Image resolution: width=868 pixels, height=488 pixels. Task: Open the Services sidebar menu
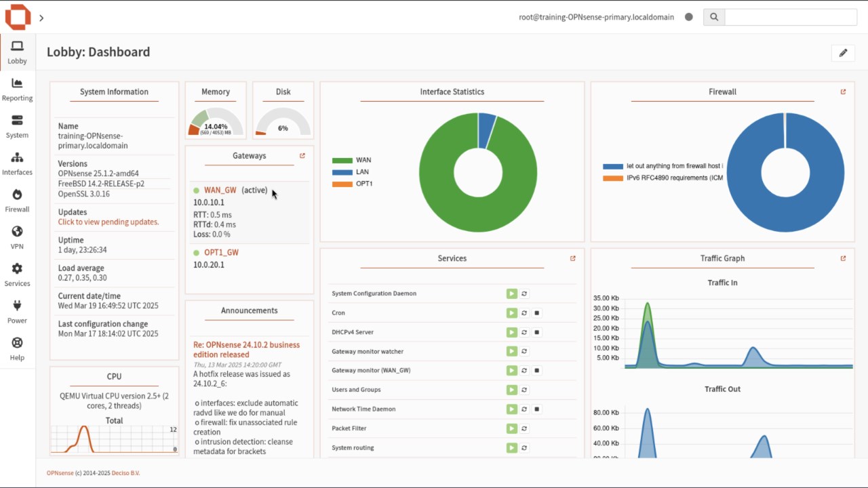coord(18,274)
